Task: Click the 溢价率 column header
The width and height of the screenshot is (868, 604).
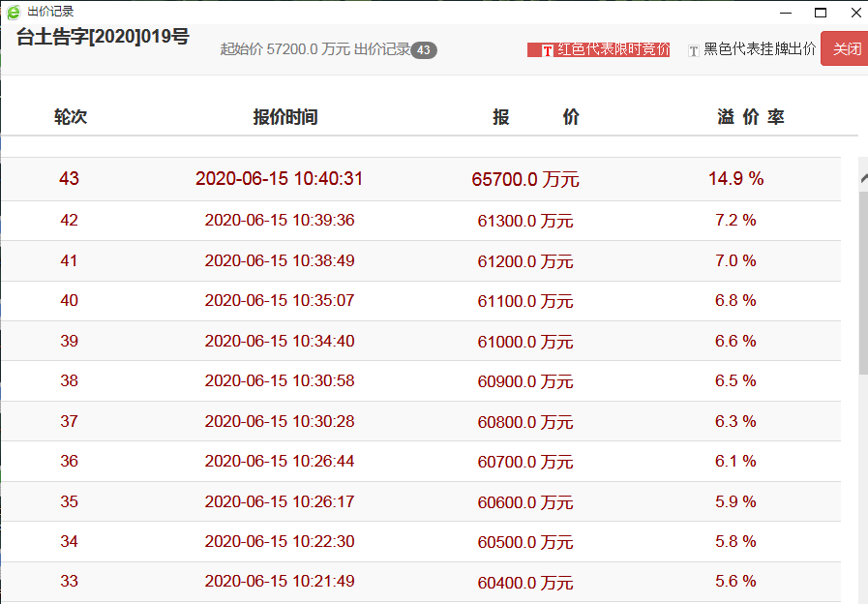Action: (751, 117)
